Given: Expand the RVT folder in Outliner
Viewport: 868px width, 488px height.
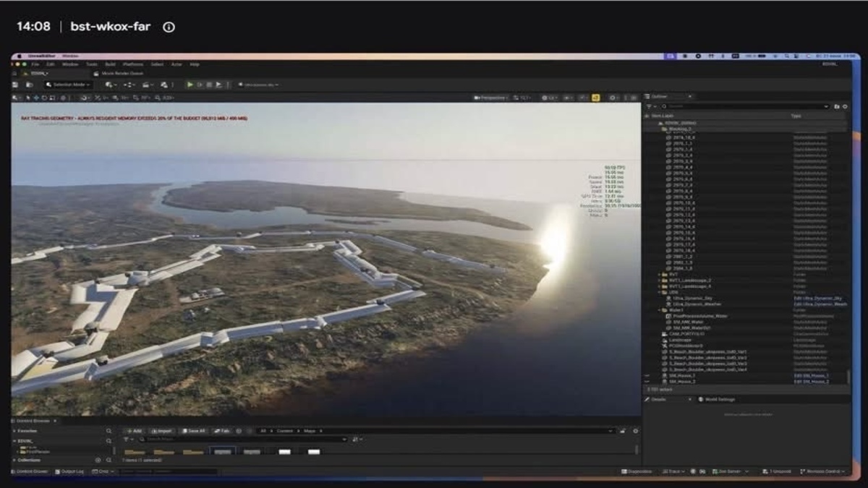Looking at the screenshot, I should point(659,275).
